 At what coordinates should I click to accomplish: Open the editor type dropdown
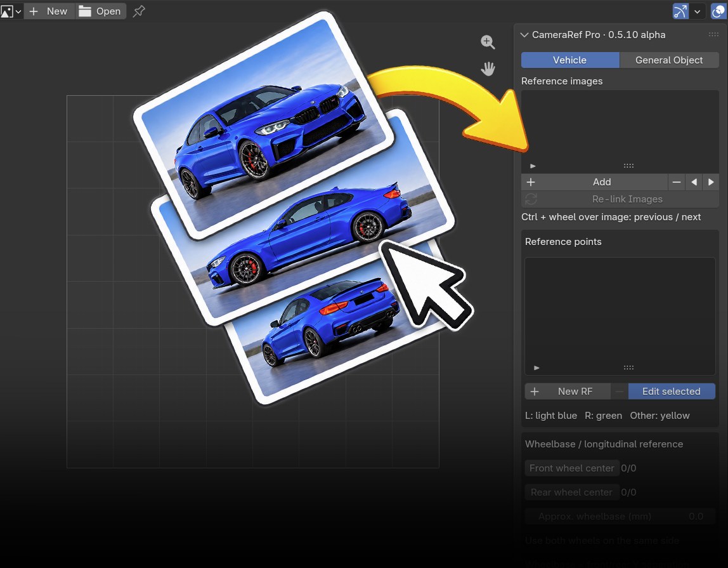click(11, 11)
